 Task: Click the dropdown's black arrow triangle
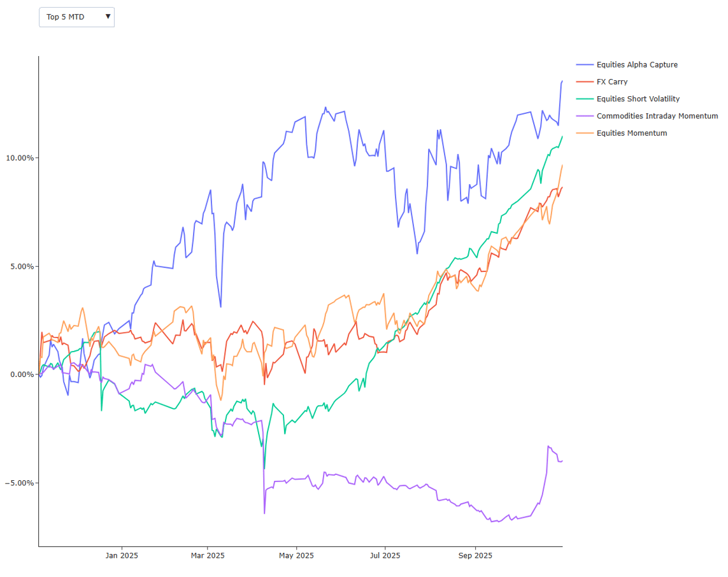click(108, 17)
